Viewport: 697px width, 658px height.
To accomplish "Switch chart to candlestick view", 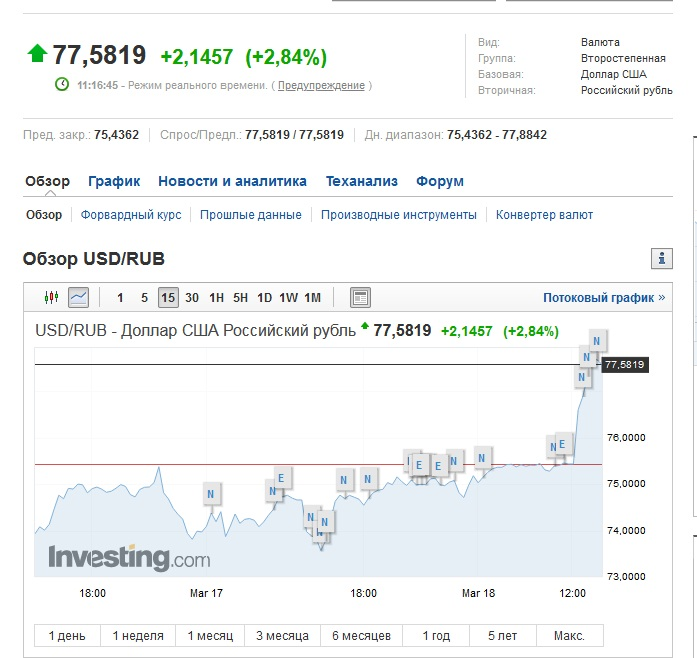I will coord(52,297).
